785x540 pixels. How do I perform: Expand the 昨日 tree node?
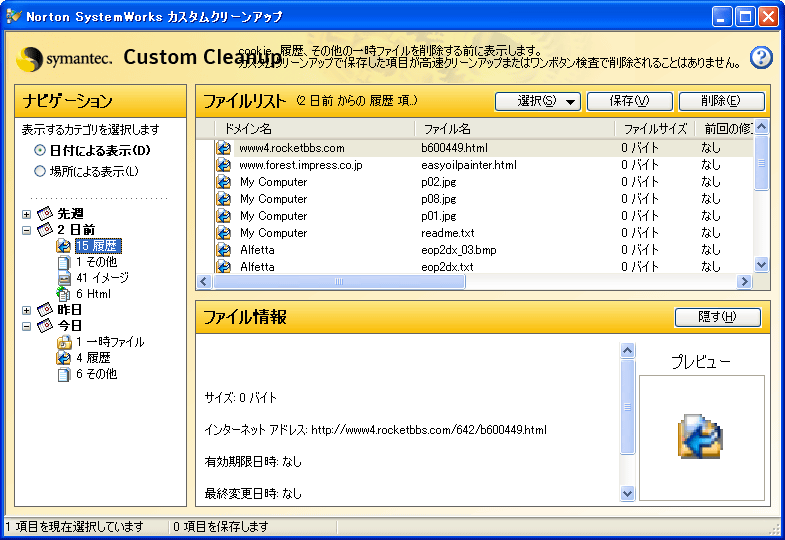(x=27, y=310)
